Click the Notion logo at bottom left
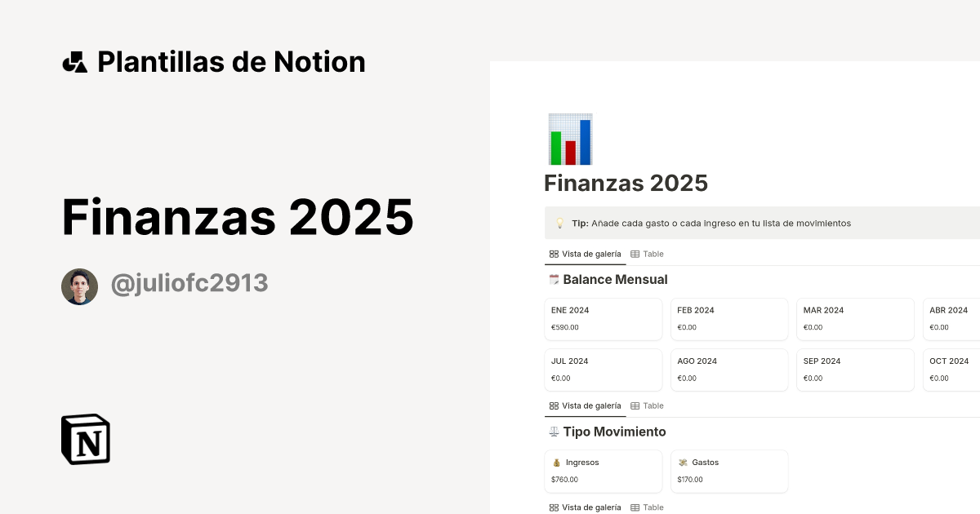This screenshot has height=514, width=980. pyautogui.click(x=85, y=439)
